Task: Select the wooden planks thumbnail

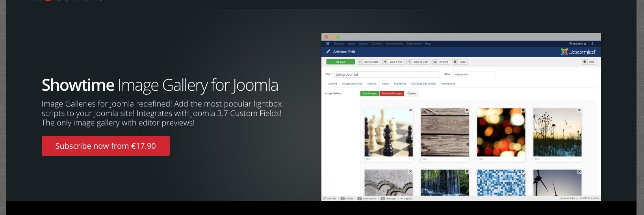Action: 445,132
